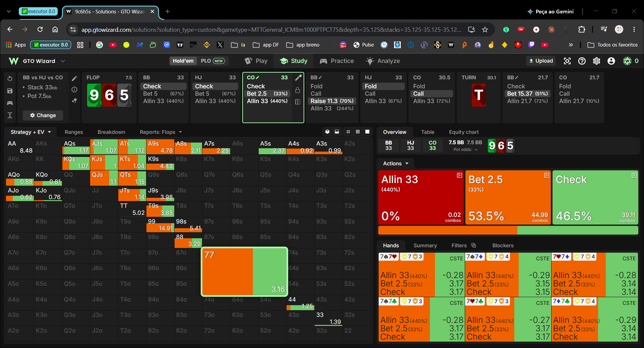Switch to the Equity chart tab

point(464,132)
